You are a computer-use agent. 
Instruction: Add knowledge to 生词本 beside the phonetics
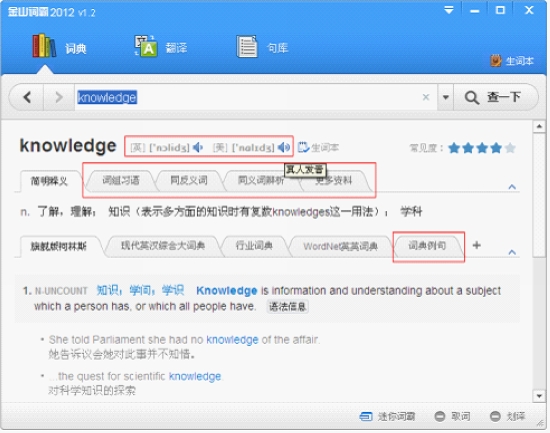click(318, 147)
